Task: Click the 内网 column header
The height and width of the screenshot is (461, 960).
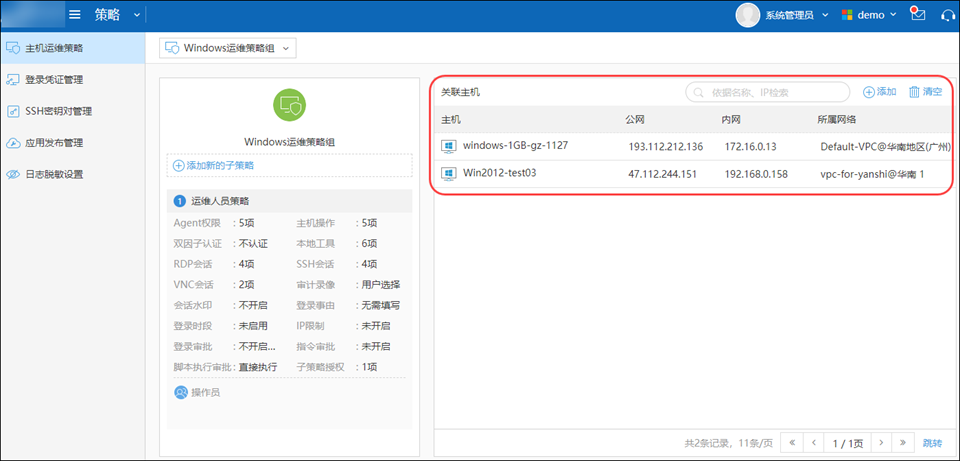Action: click(x=731, y=119)
